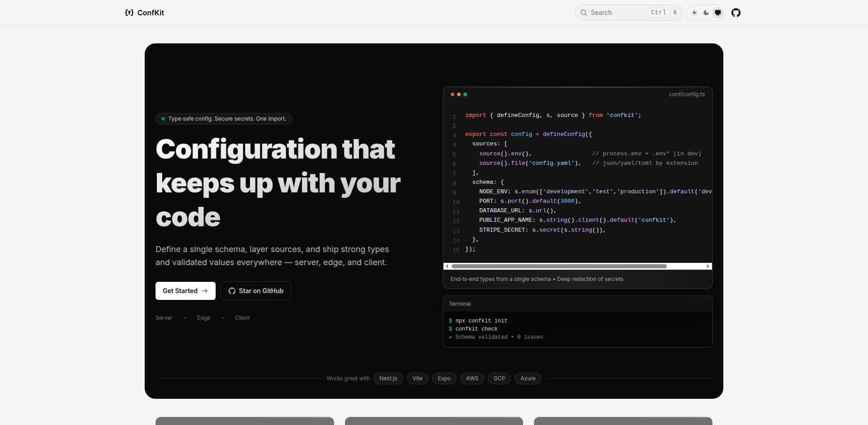Image resolution: width=868 pixels, height=425 pixels.
Task: Click the Ctrl shortcut key hint
Action: 659,13
